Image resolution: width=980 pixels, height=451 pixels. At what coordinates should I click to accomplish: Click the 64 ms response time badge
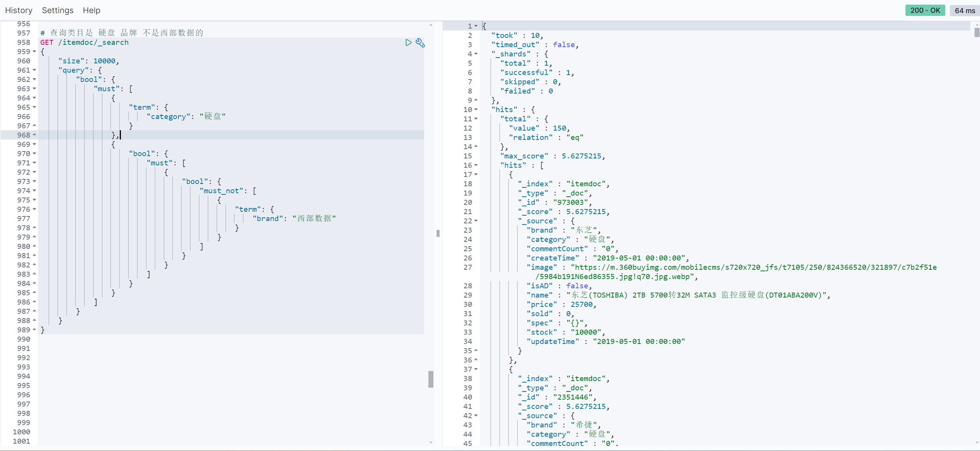click(965, 10)
